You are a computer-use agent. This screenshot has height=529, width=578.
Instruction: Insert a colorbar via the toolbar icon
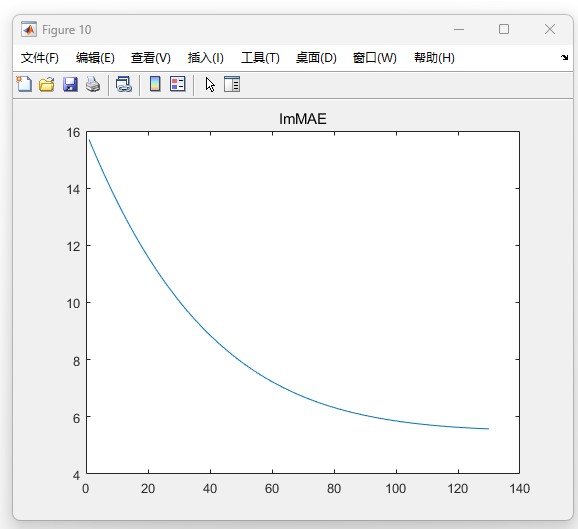tap(155, 84)
